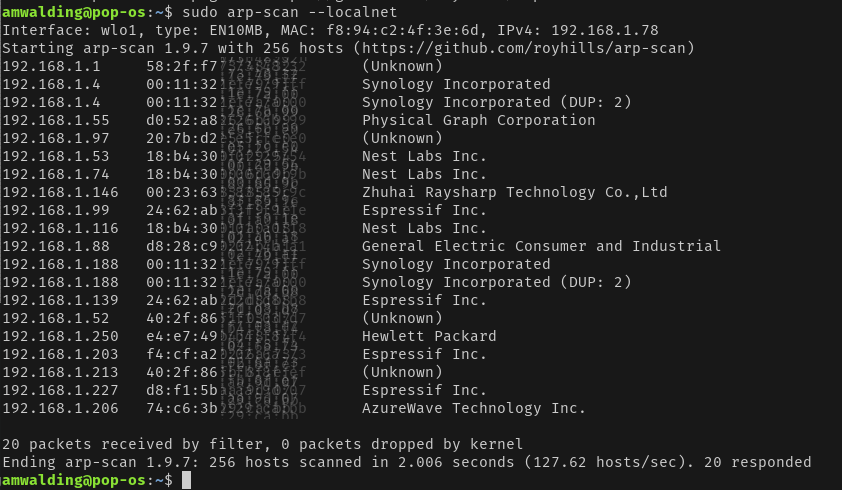
Task: Click the AzureWave Technology Inc. entry
Action: tap(473, 408)
